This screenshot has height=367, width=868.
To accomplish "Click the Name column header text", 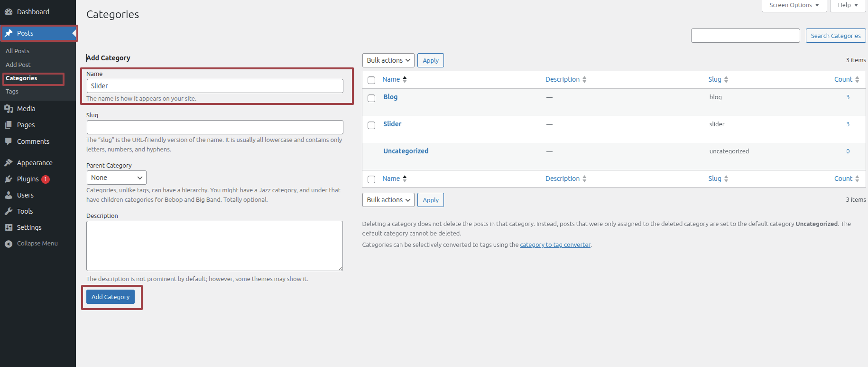I will click(391, 79).
